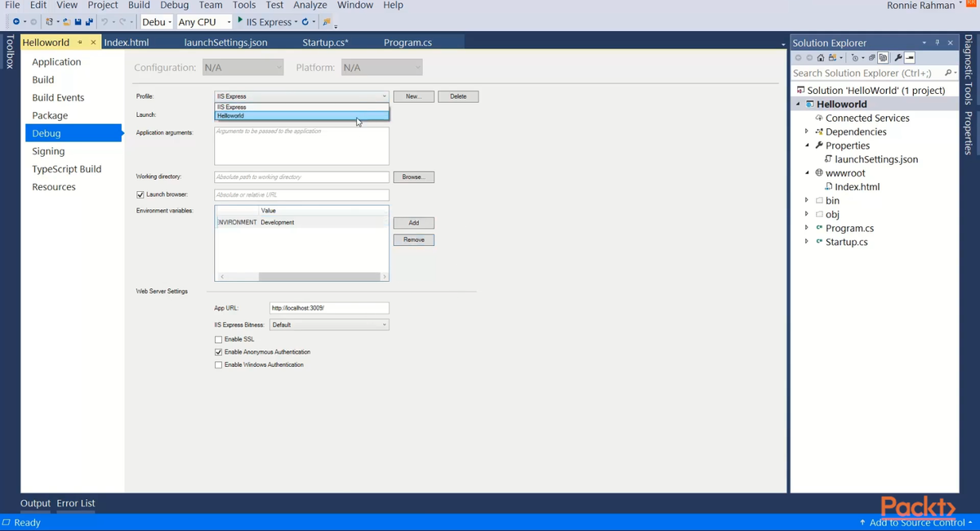This screenshot has height=531, width=980.
Task: Toggle the Launch browser checkbox
Action: click(140, 194)
